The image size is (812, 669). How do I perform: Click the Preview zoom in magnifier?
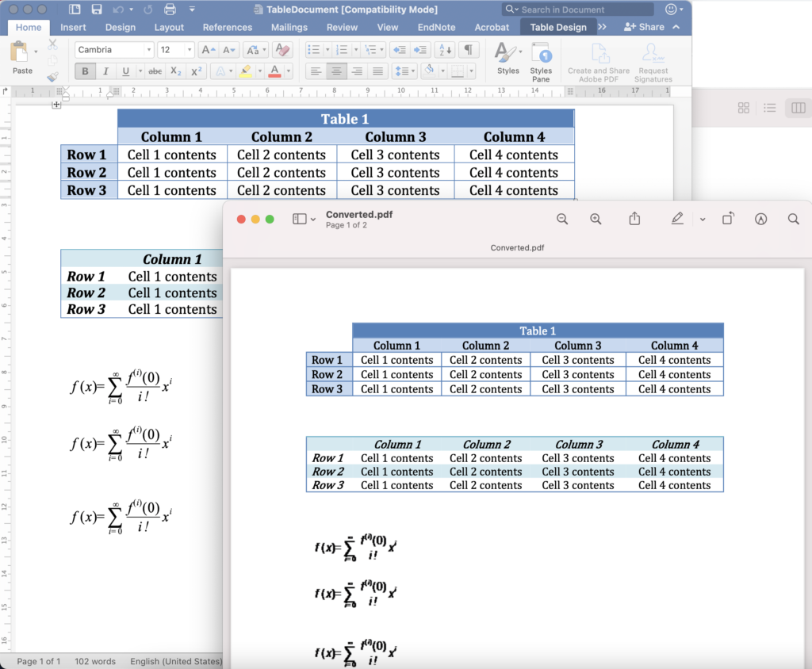click(596, 220)
